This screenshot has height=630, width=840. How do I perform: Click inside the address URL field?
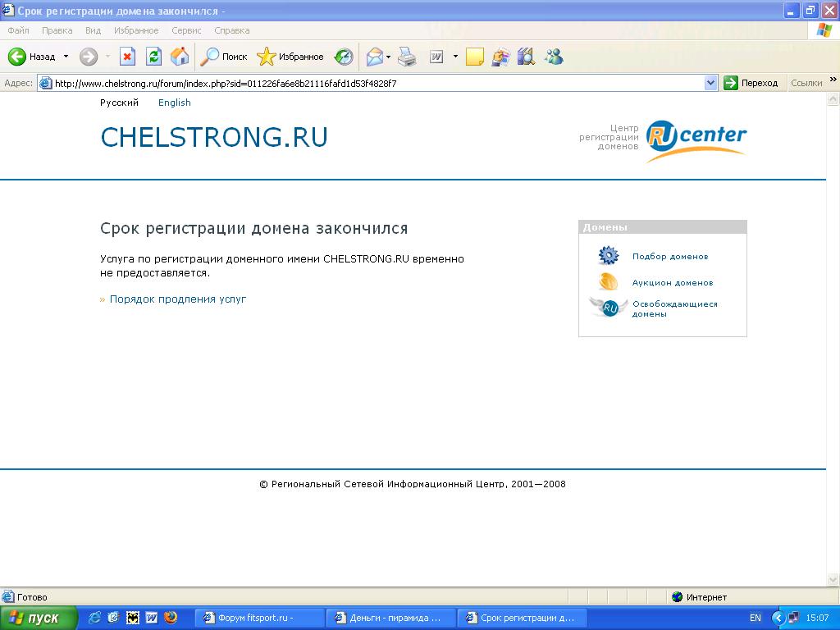369,83
